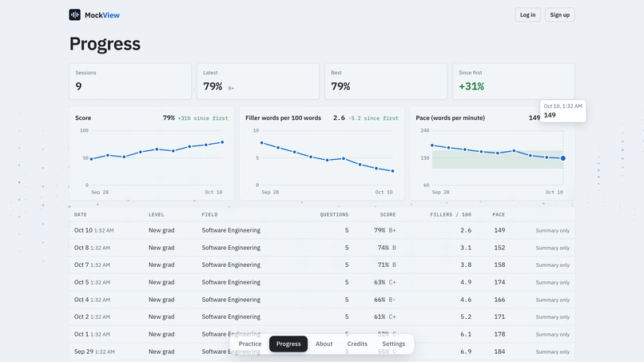Click Summary only in the Oct 10 row
The height and width of the screenshot is (362, 644).
click(x=552, y=230)
